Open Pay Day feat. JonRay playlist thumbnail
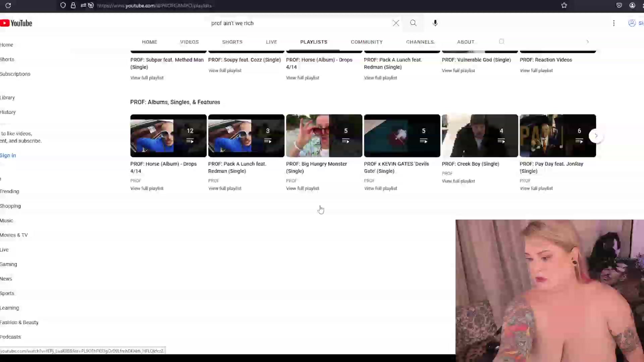Image resolution: width=644 pixels, height=362 pixels. (x=557, y=136)
